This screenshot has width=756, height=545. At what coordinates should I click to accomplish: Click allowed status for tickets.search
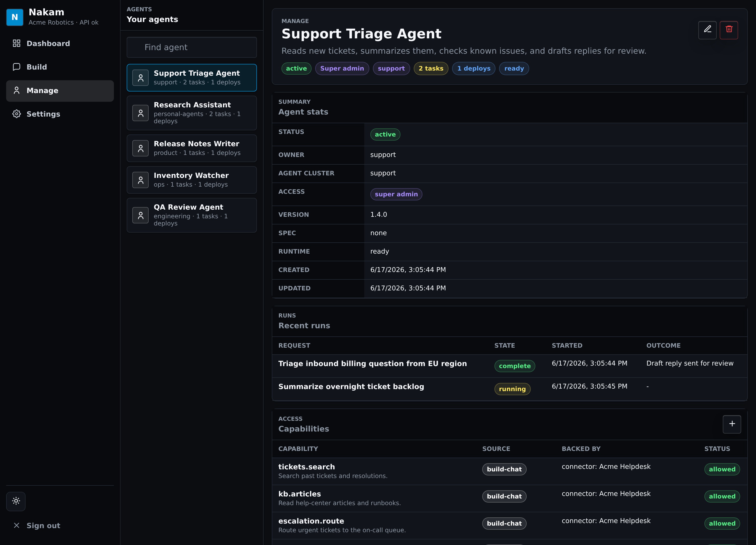[x=722, y=469]
